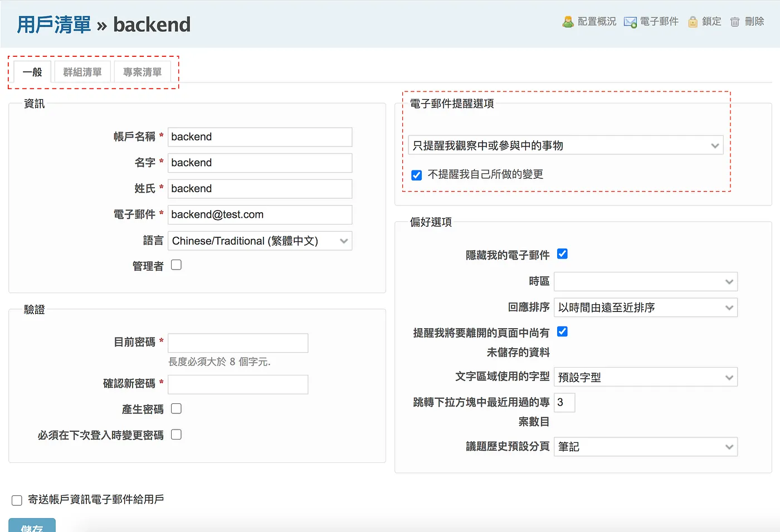Screen dimensions: 780x532
Task: Click the 帳戶名稱 input field
Action: coord(260,137)
